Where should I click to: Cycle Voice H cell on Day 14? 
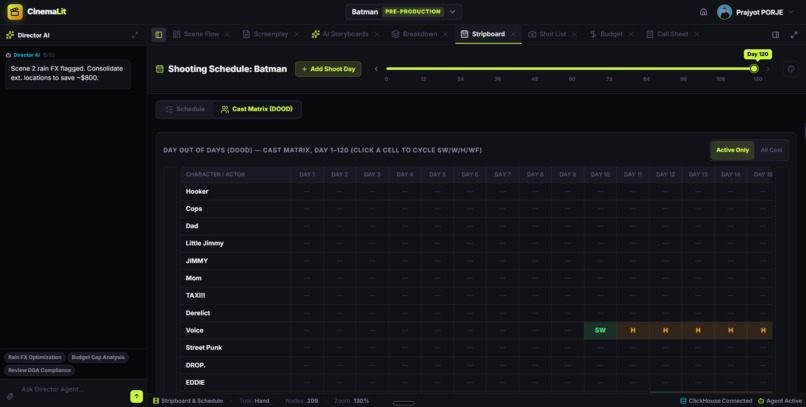tap(730, 330)
